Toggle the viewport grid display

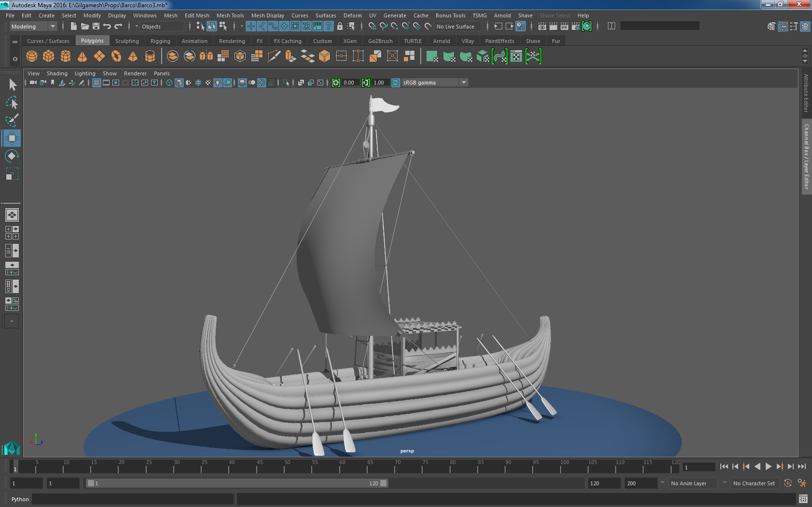click(x=96, y=83)
